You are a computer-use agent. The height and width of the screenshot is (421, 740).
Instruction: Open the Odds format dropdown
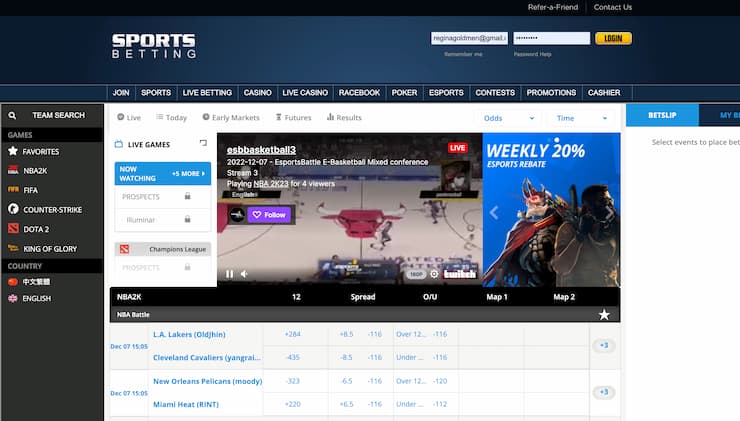click(509, 118)
